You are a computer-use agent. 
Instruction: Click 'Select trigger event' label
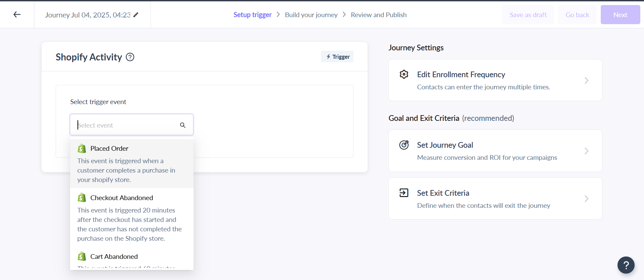(x=98, y=102)
